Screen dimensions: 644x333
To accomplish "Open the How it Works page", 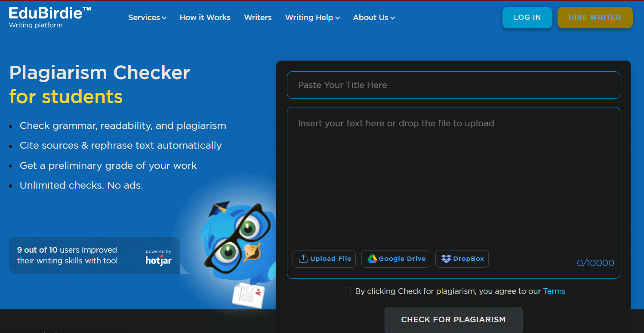I will 205,18.
